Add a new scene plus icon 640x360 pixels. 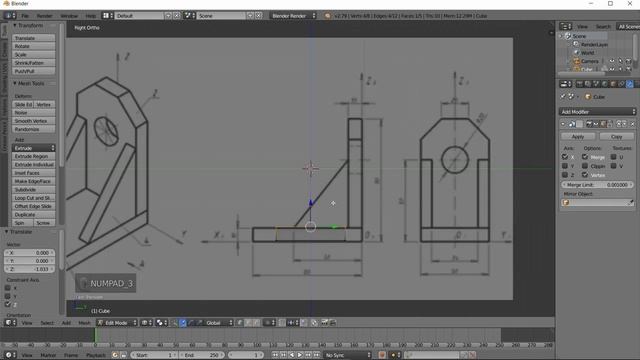(250, 16)
